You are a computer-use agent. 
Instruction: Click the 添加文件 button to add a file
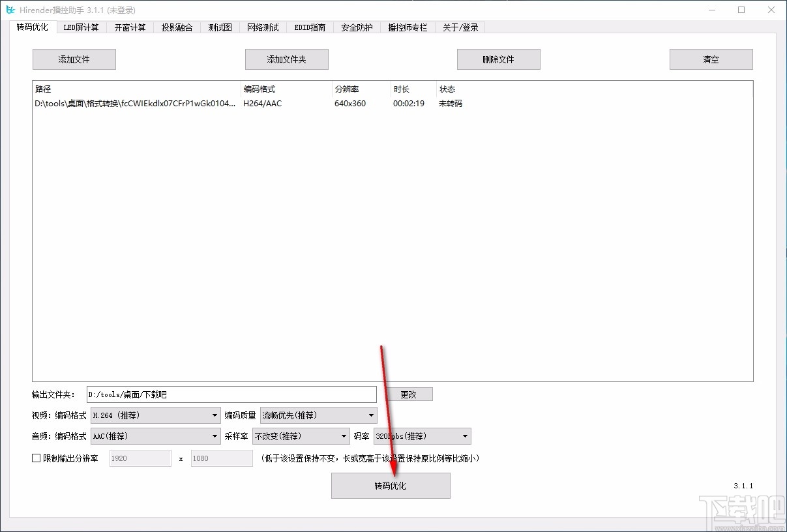click(74, 59)
